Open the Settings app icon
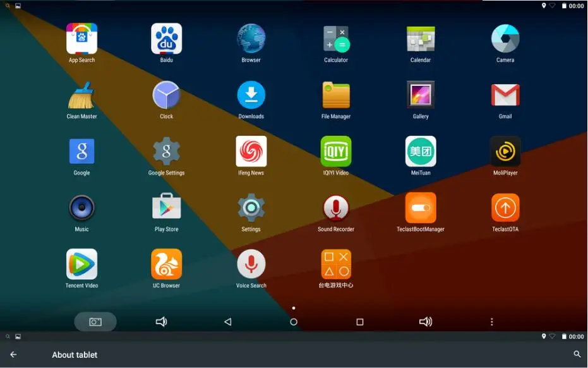 tap(251, 207)
